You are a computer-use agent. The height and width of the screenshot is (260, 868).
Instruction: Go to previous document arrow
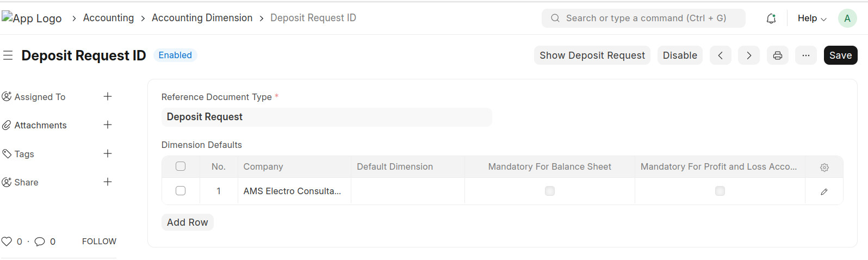[x=721, y=55]
